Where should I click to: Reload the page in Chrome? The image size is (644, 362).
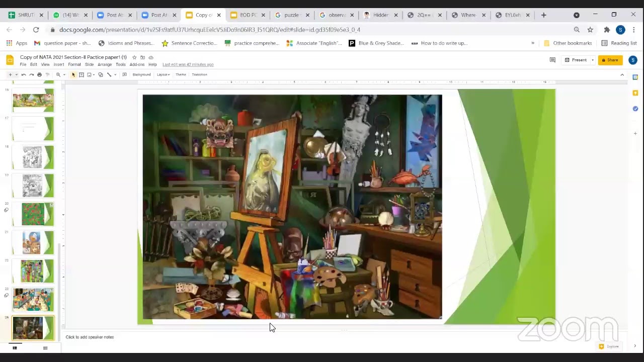(36, 30)
